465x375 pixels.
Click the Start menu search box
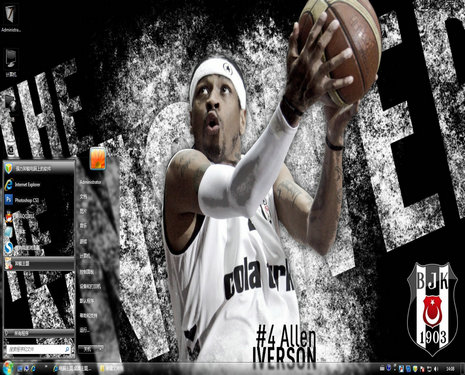point(39,349)
